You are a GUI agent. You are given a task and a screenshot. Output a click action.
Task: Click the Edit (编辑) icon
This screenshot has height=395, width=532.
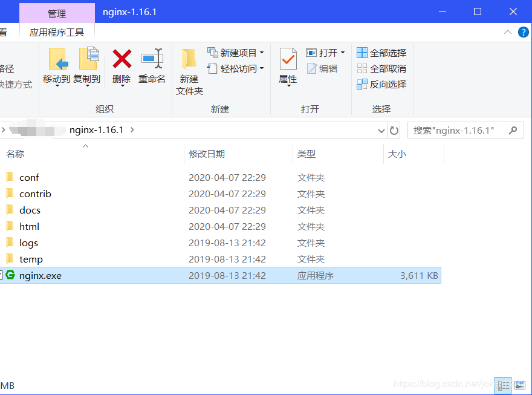pyautogui.click(x=312, y=68)
